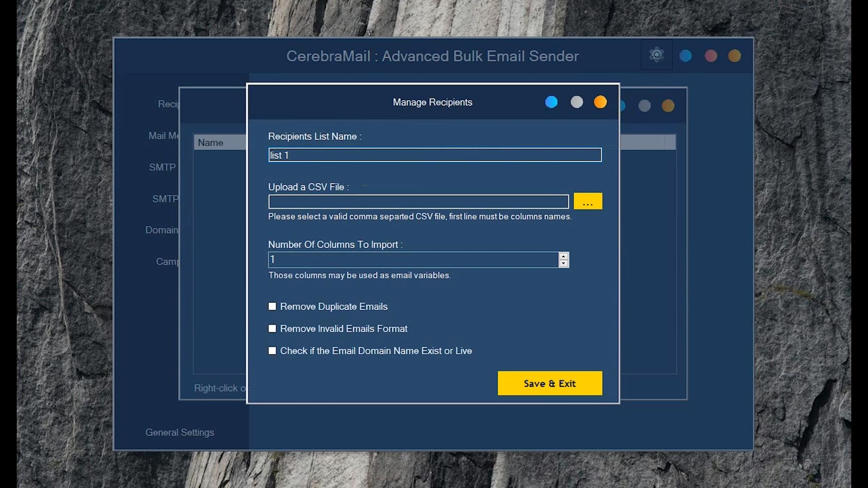Screen dimensions: 868x488
Task: Browse for CSV file with yellow button
Action: coord(588,201)
